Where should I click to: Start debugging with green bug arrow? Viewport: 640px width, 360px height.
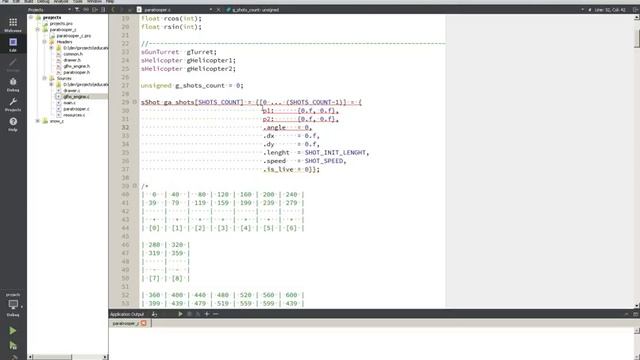(13, 345)
